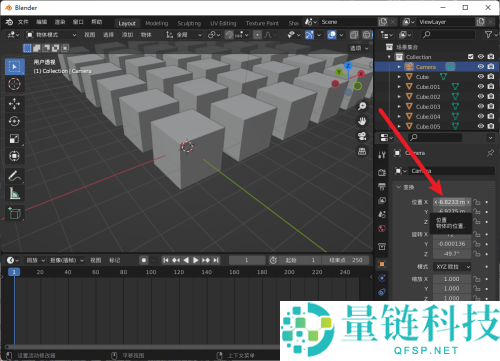Expand the Cube.001 tree item
This screenshot has width=500, height=361.
tap(399, 87)
